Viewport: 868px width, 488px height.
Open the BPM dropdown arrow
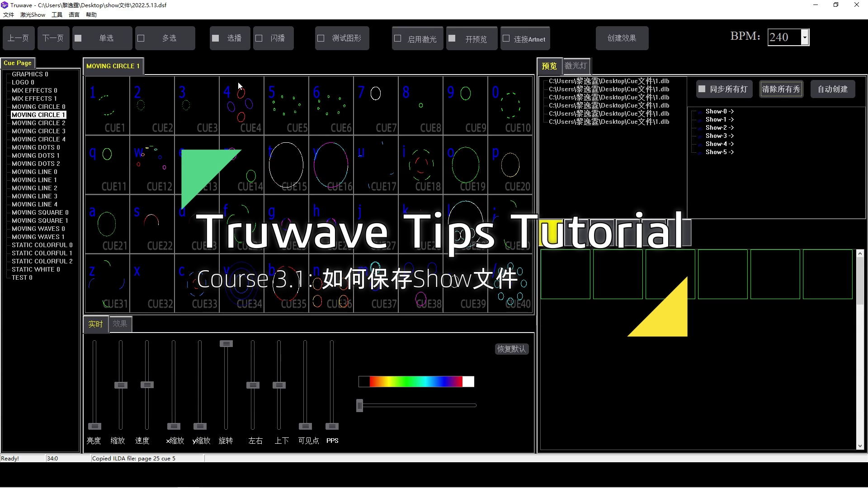click(805, 38)
